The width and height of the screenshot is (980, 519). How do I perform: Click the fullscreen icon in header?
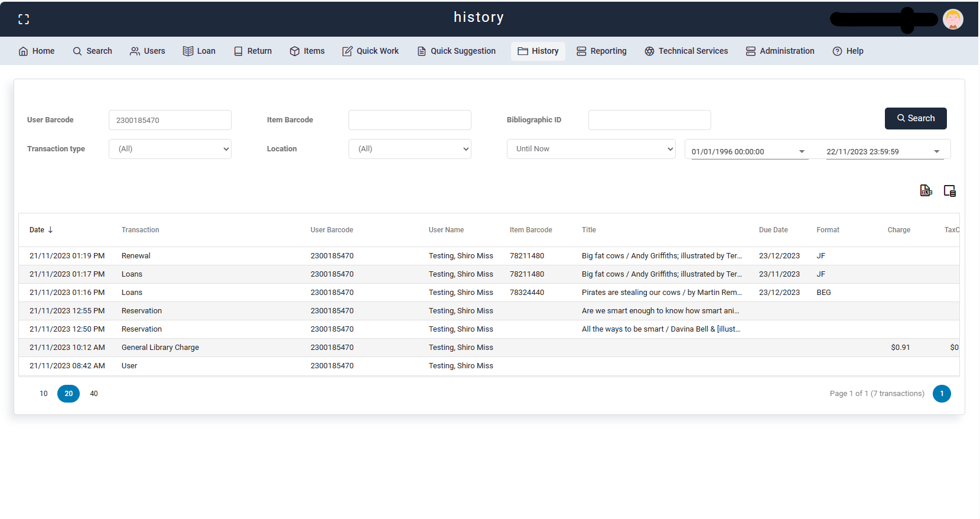[x=24, y=19]
